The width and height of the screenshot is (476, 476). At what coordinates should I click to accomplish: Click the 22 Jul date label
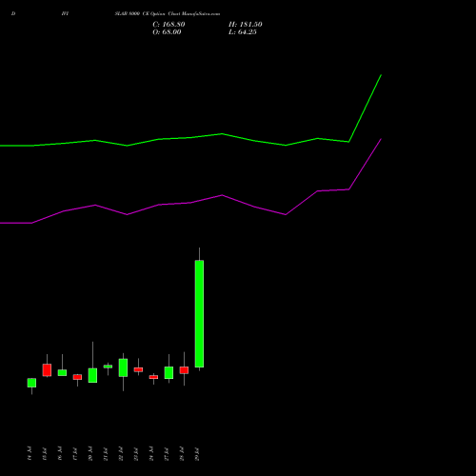121,453
